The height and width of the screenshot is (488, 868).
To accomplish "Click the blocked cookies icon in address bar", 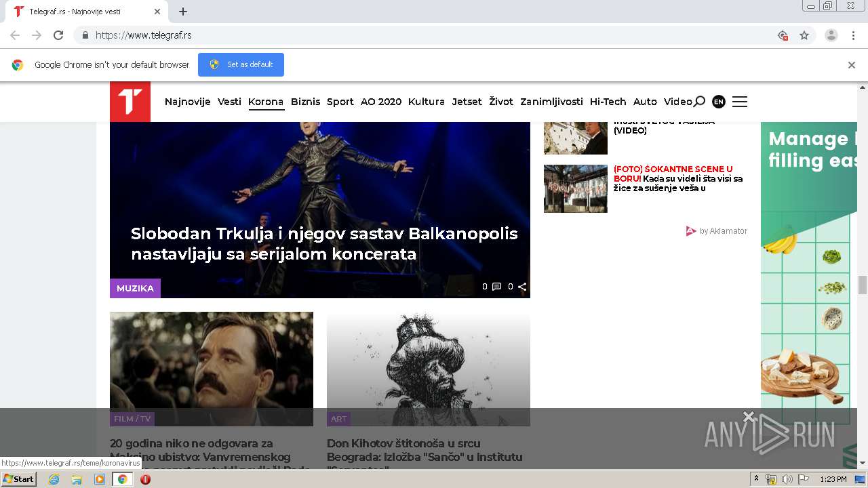I will (x=783, y=35).
